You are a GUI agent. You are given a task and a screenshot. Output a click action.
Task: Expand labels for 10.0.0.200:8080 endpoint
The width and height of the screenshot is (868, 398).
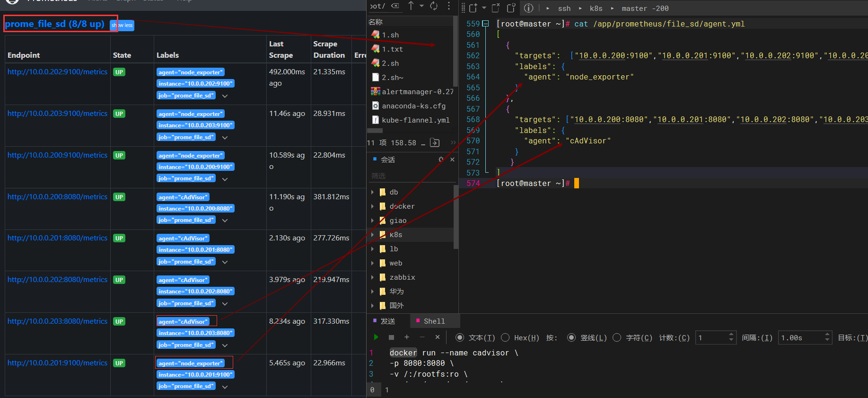[225, 220]
